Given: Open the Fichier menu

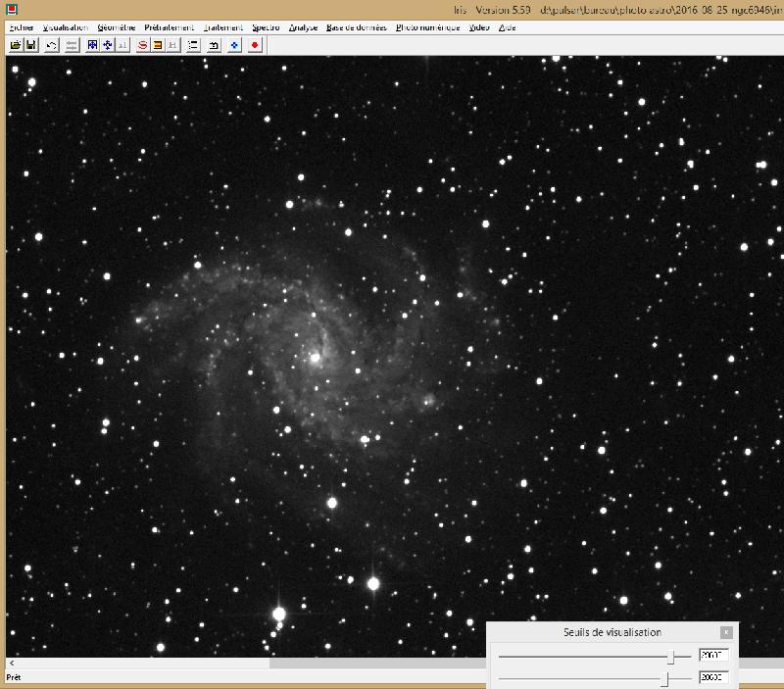Looking at the screenshot, I should click(x=22, y=27).
